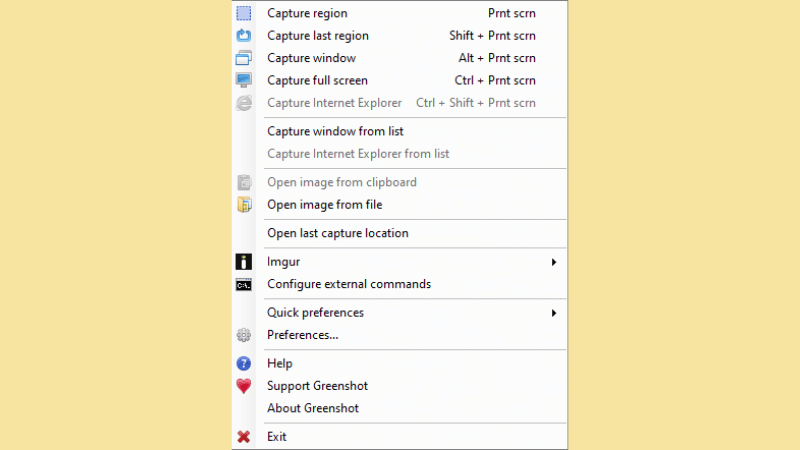Click the command prompt icon for external commands
Viewport: 800px width, 450px height.
point(244,284)
